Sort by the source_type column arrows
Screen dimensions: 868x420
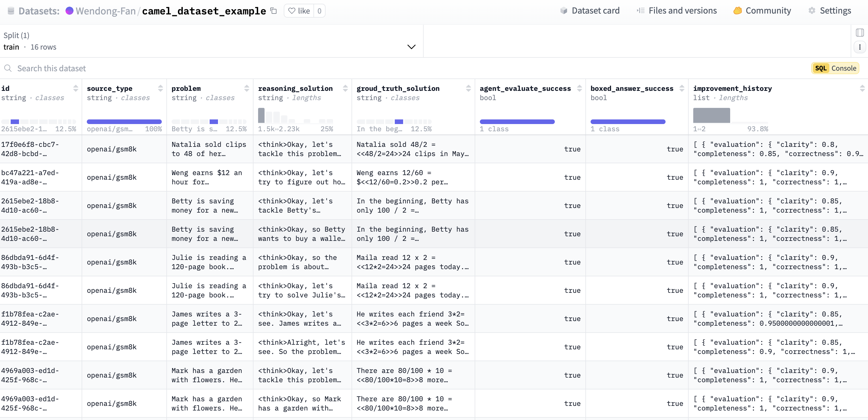pyautogui.click(x=160, y=88)
